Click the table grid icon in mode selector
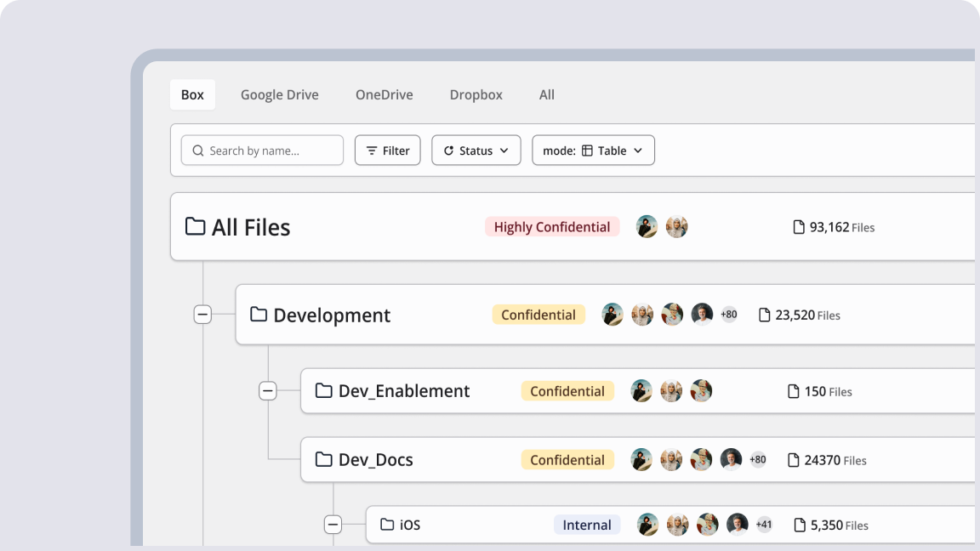980x551 pixels. (587, 151)
